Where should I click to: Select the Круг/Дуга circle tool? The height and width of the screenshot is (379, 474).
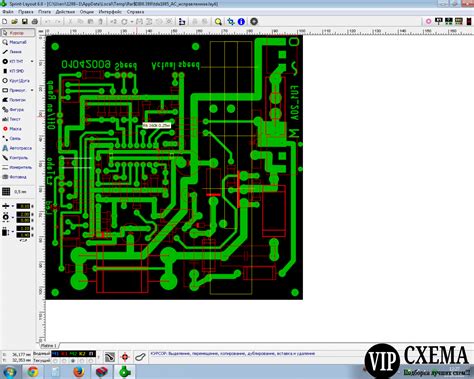click(x=17, y=81)
